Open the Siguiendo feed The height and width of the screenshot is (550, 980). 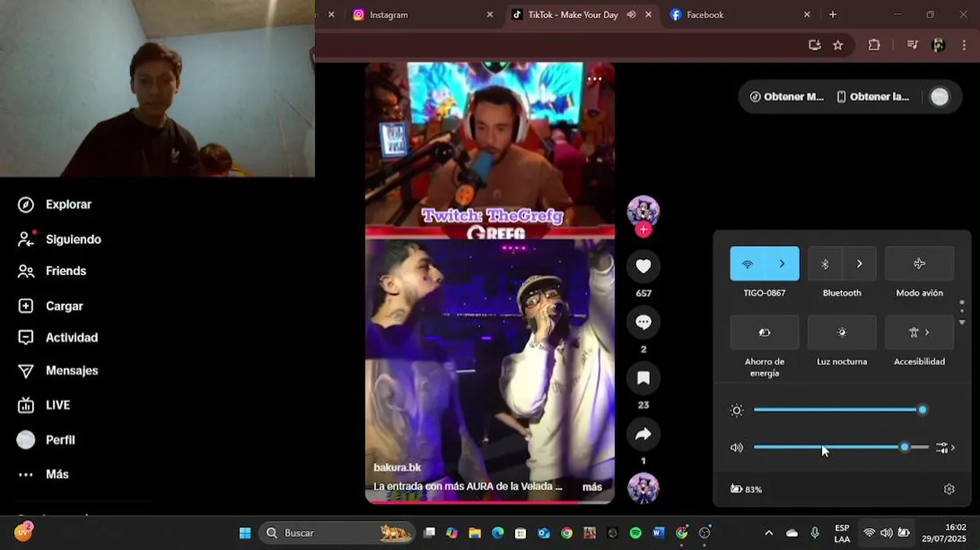60,239
